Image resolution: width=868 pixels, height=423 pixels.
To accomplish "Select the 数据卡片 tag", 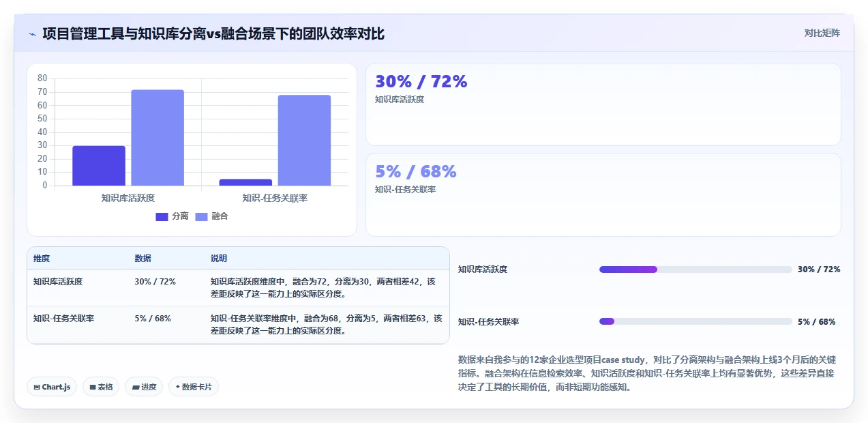I will [x=194, y=387].
